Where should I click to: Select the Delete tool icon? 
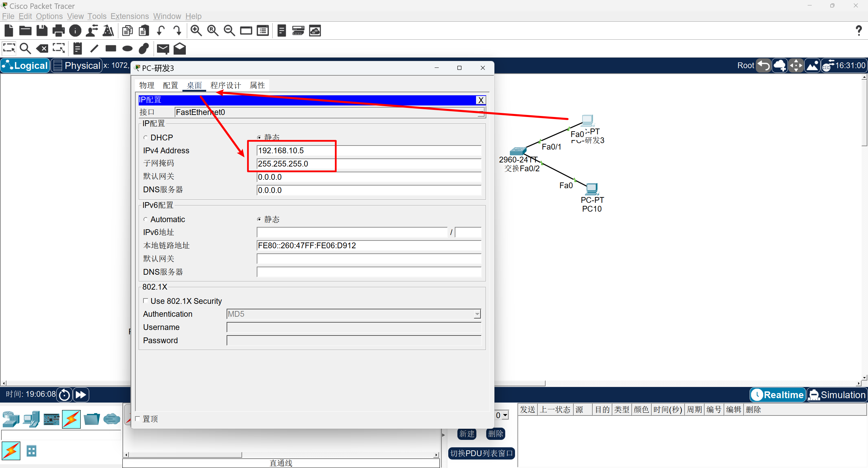42,48
